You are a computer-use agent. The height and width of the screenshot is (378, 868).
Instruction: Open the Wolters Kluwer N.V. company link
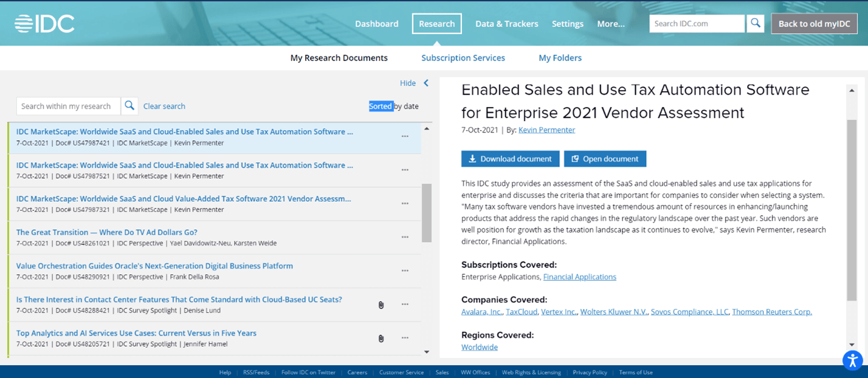tap(614, 312)
